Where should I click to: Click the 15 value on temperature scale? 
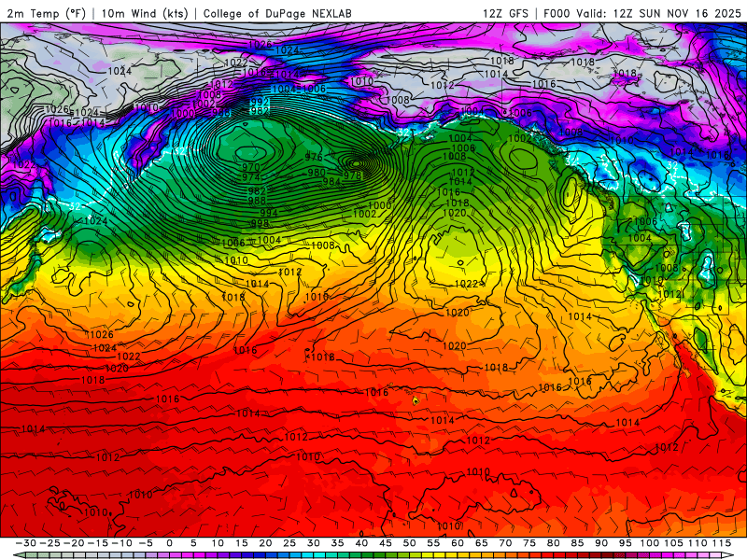[x=242, y=543]
